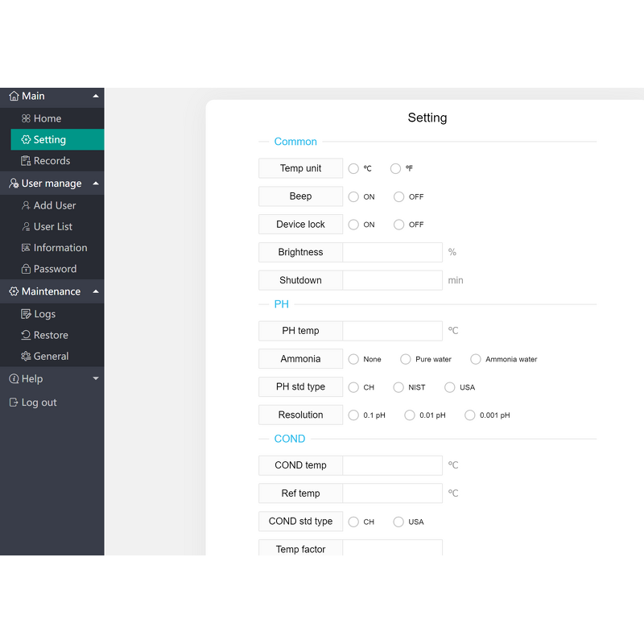644x644 pixels.
Task: Click the Records icon in sidebar
Action: tap(26, 161)
